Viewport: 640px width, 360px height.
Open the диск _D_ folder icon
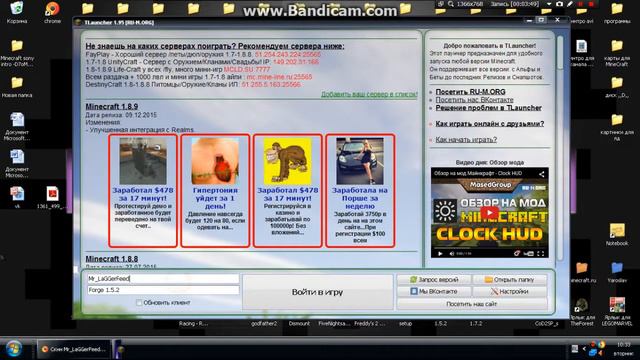tap(617, 87)
